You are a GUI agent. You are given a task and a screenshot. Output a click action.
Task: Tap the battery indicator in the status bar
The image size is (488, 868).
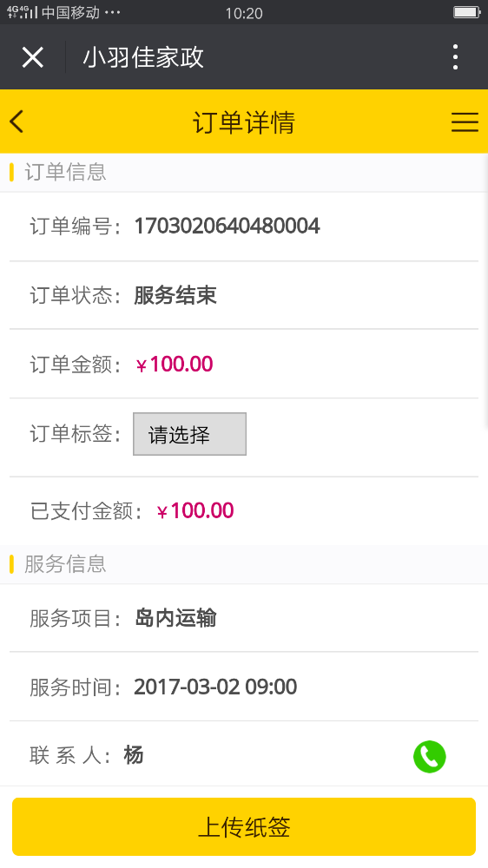[466, 12]
